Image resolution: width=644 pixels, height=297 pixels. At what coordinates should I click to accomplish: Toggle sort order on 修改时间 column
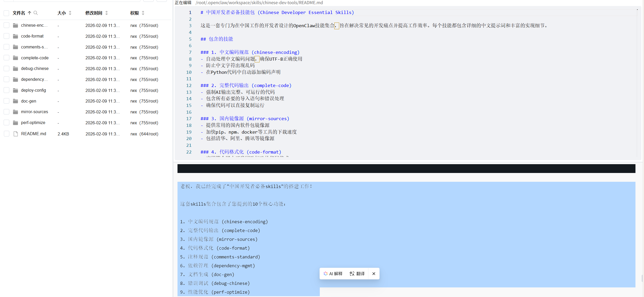(x=107, y=13)
